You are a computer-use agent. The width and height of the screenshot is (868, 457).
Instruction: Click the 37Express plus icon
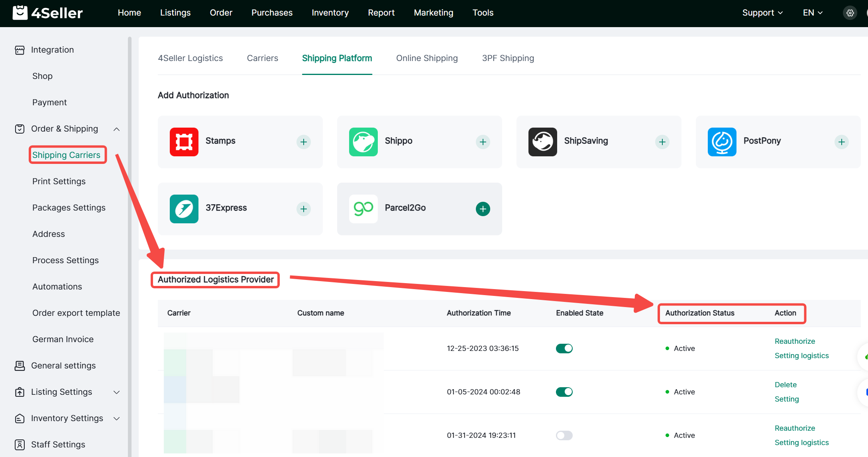point(303,209)
